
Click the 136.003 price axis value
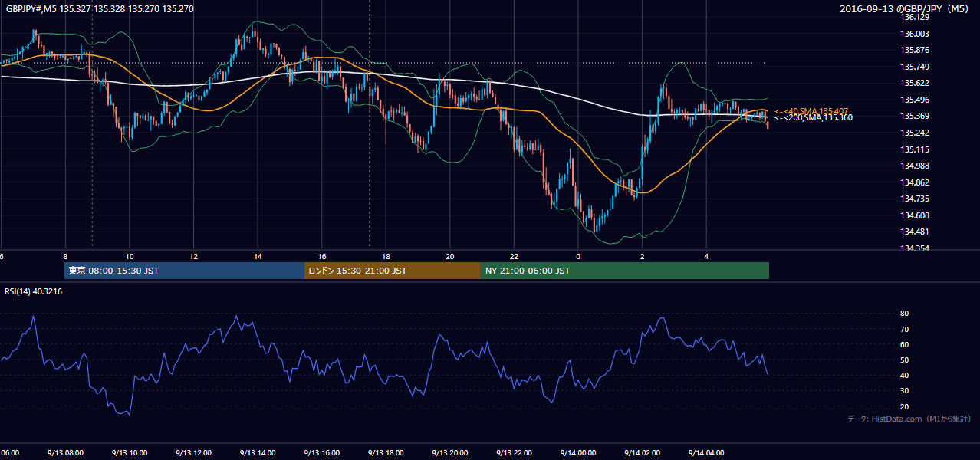click(x=915, y=34)
